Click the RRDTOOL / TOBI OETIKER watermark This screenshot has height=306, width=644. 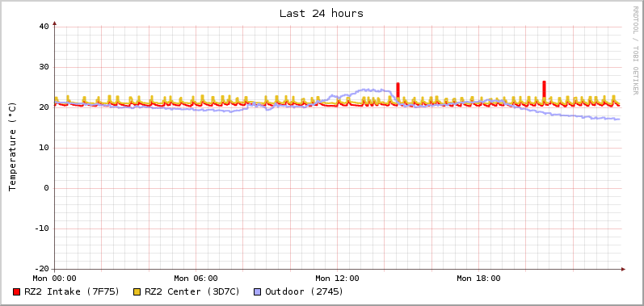pos(635,50)
